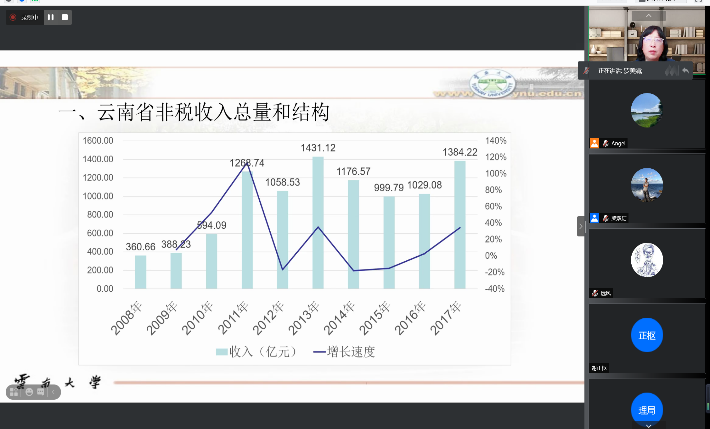Click the orange host icon beside Angel

coord(594,144)
